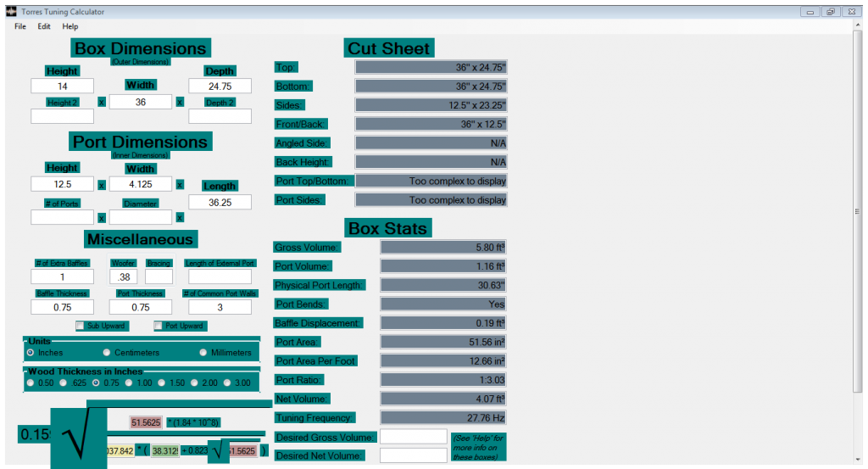
Task: Click the empty port Diameter field
Action: pos(141,217)
